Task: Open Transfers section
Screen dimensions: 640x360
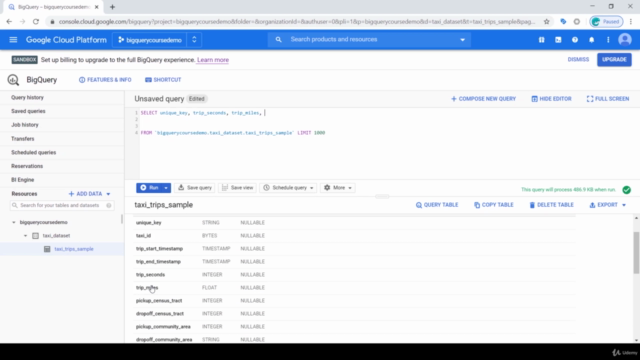Action: (x=22, y=139)
